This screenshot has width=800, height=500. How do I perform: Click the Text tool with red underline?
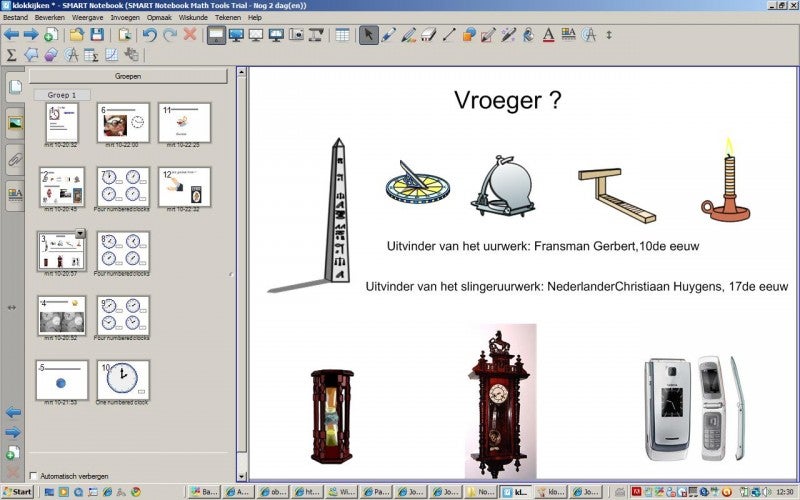(x=548, y=35)
